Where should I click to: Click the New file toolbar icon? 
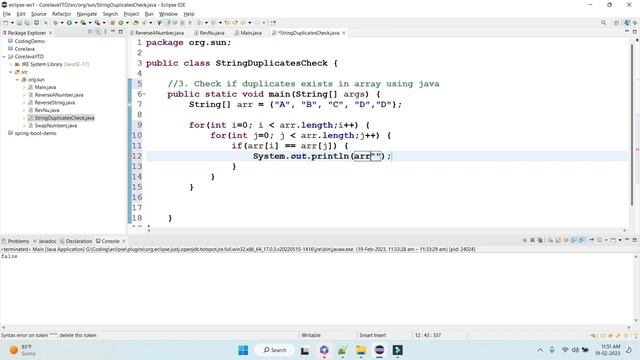coord(6,23)
